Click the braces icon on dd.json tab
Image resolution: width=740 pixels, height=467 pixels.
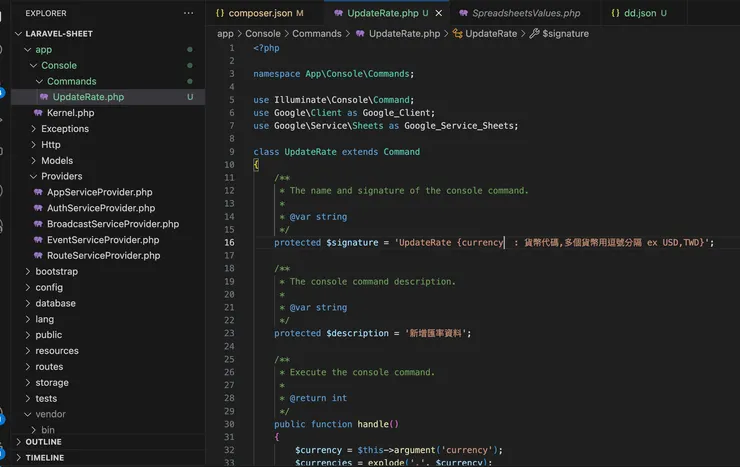615,13
